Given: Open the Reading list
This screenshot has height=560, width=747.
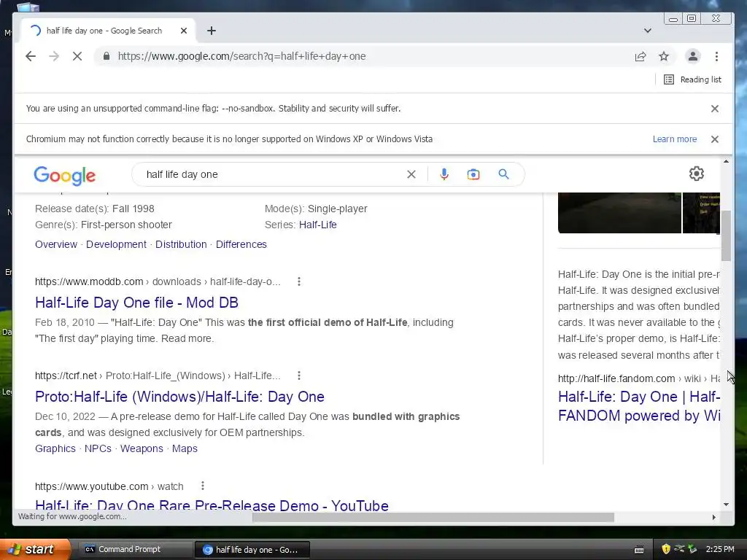Looking at the screenshot, I should tap(692, 79).
